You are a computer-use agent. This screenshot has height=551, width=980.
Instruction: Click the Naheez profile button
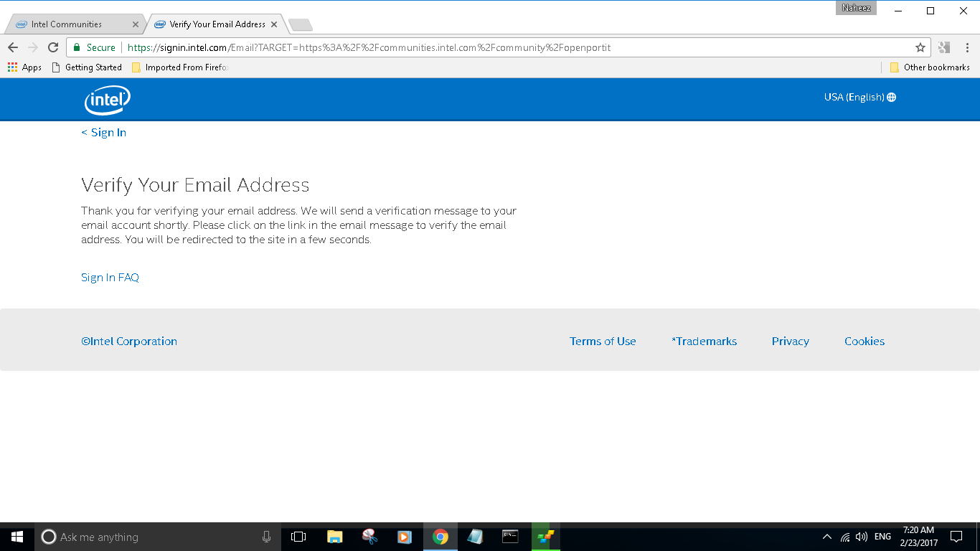pos(856,8)
